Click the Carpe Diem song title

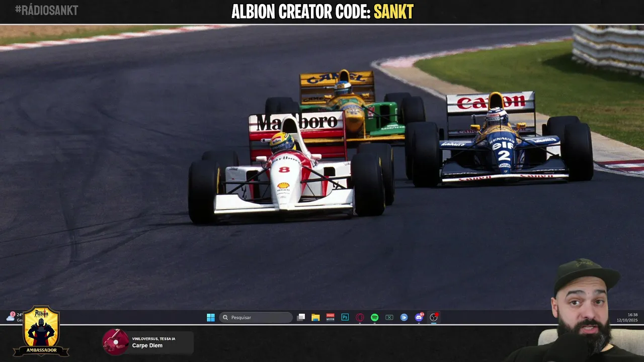[147, 346]
